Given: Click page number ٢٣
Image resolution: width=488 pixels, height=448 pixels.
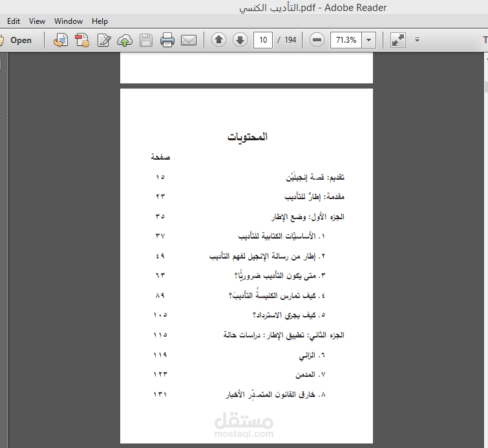Looking at the screenshot, I should click(x=160, y=197).
